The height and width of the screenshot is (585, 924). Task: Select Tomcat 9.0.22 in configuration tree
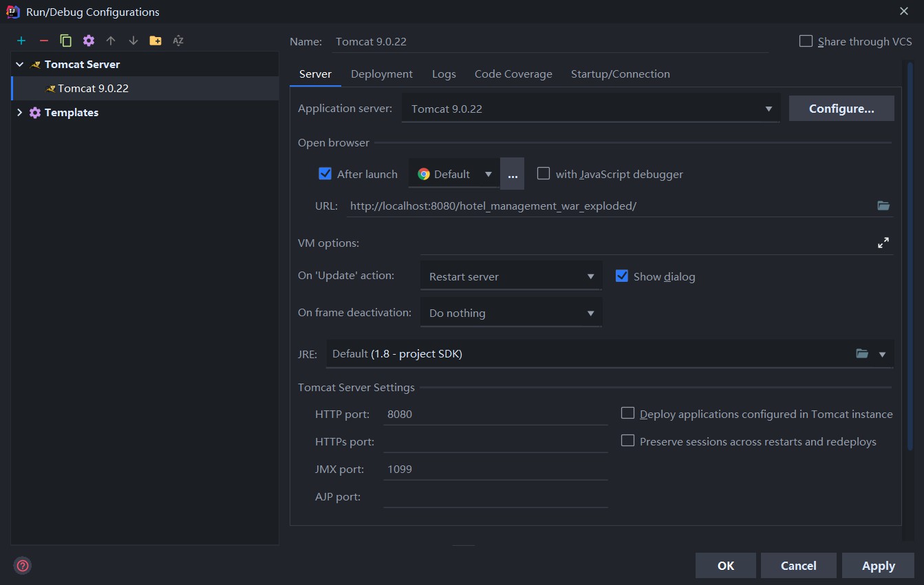click(145, 89)
